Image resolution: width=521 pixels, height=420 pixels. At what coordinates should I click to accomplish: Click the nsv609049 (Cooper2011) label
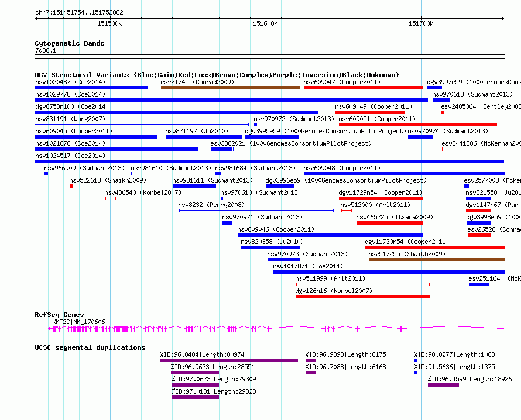[x=373, y=106]
